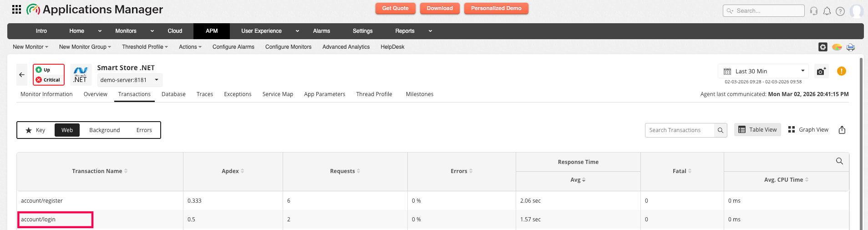Viewport: 868px width, 230px height.
Task: Open the Settings menu item
Action: pyautogui.click(x=363, y=31)
